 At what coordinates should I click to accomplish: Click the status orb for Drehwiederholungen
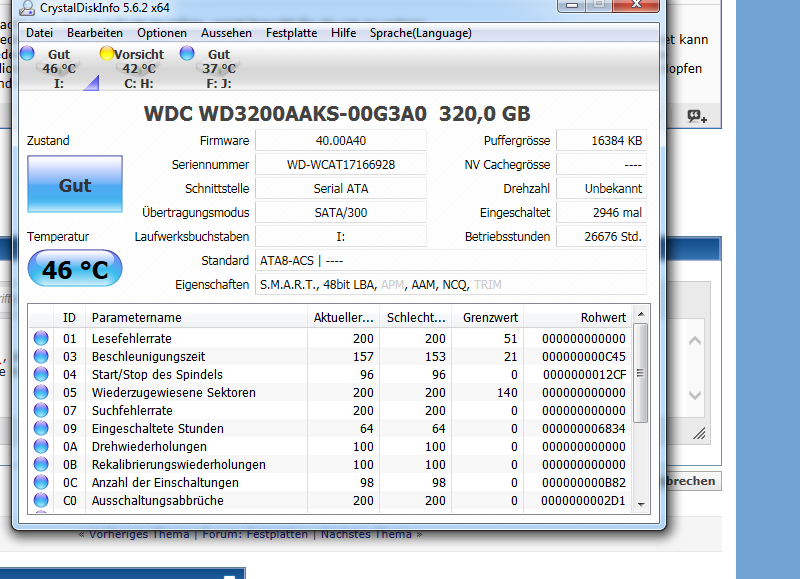point(41,446)
